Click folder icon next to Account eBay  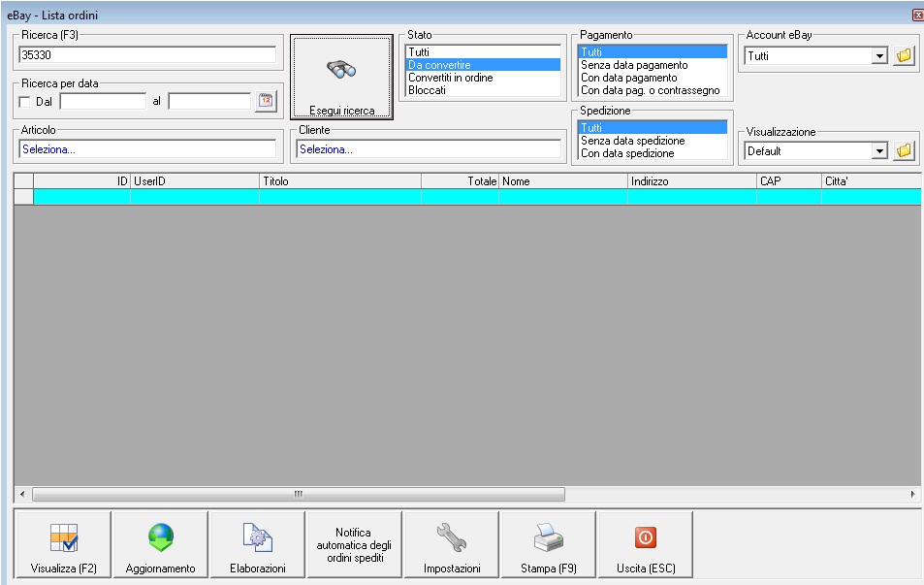904,56
